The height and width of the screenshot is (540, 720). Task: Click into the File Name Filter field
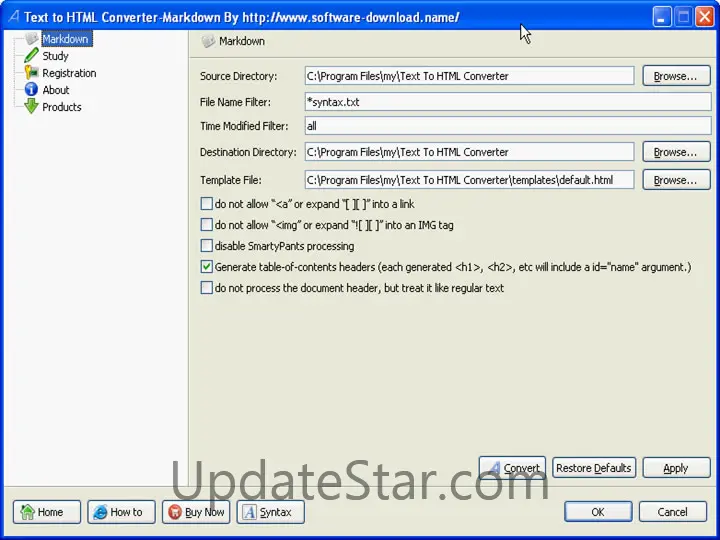point(508,101)
